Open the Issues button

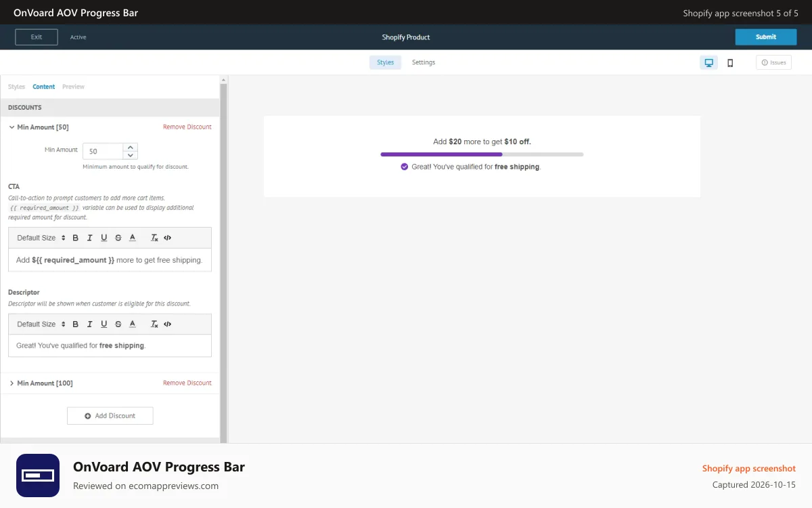coord(773,62)
